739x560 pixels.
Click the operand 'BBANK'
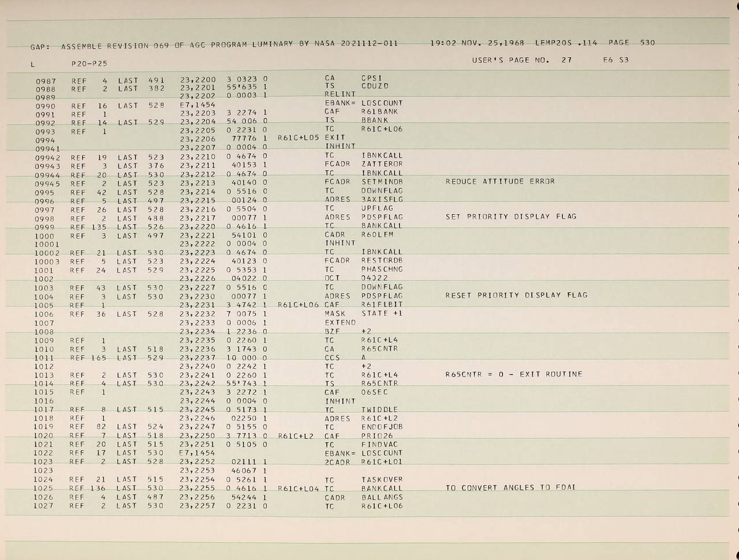point(375,120)
